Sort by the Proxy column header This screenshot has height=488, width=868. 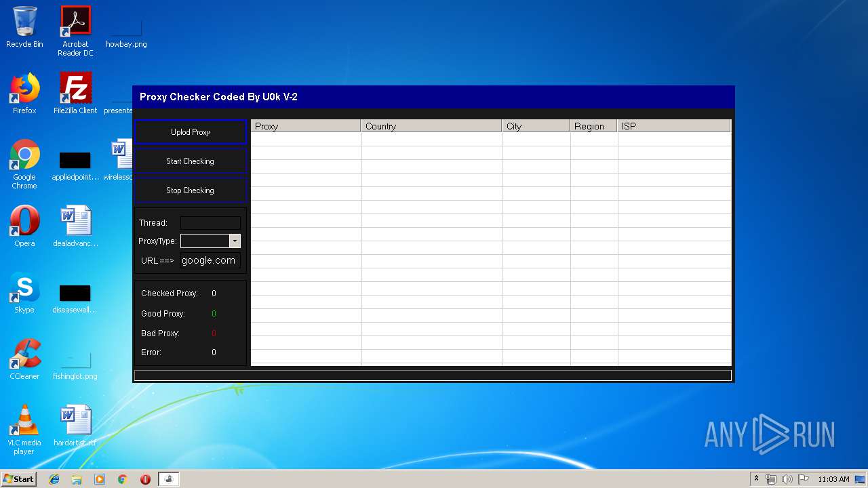(x=306, y=126)
